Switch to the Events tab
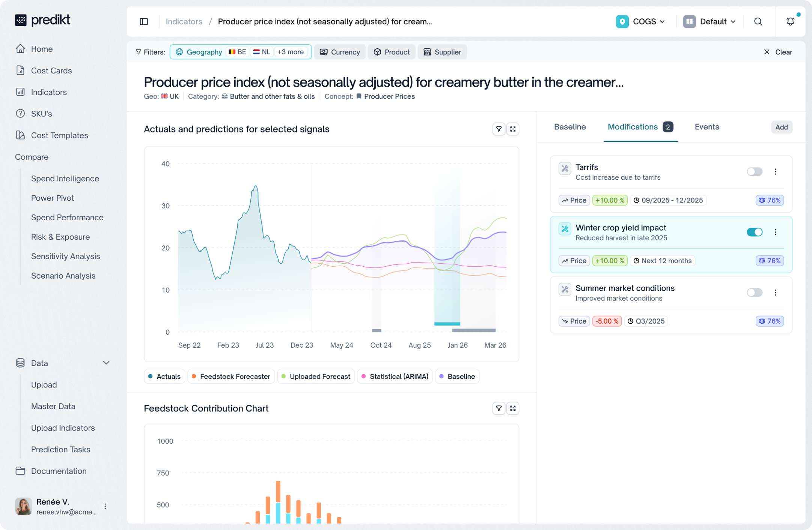Screen dimensions: 812x530 tap(707, 127)
